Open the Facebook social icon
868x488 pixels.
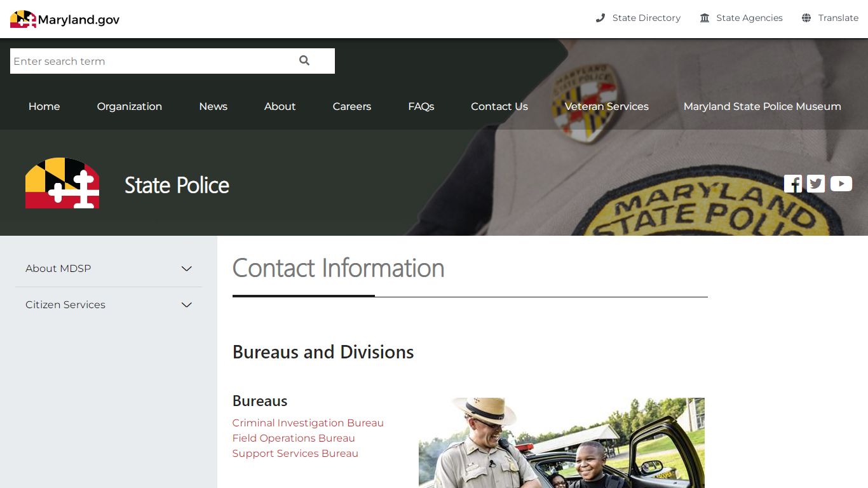tap(793, 184)
